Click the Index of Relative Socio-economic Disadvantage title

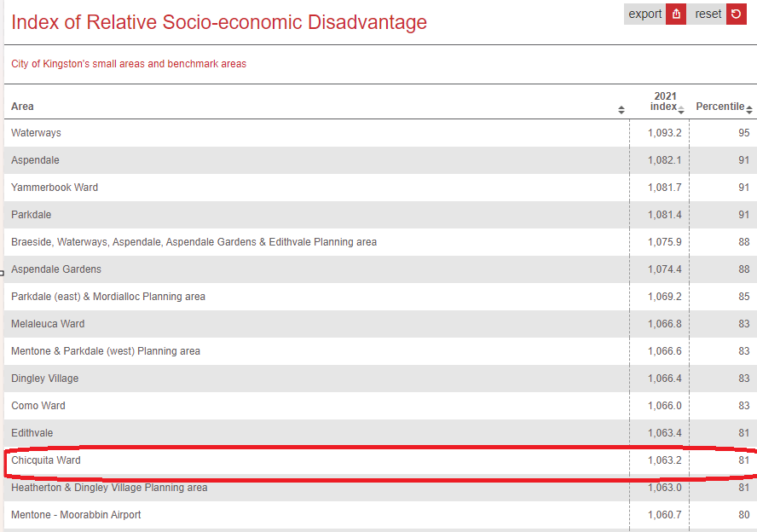pyautogui.click(x=219, y=22)
